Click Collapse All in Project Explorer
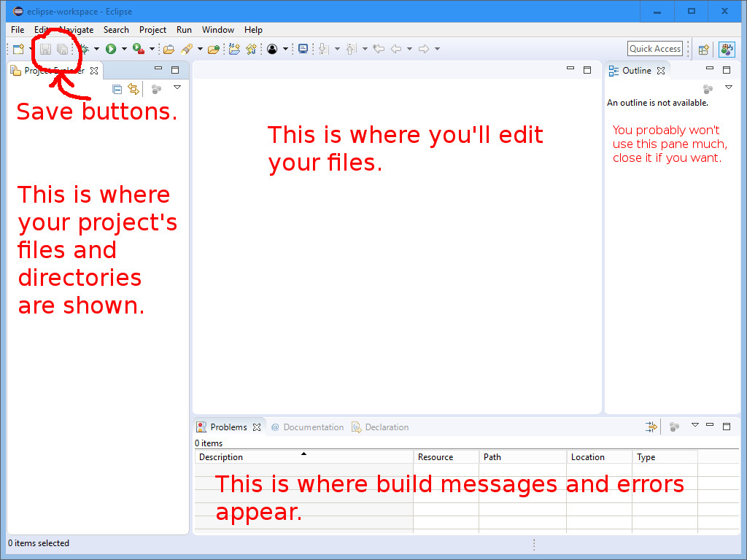 pyautogui.click(x=117, y=89)
